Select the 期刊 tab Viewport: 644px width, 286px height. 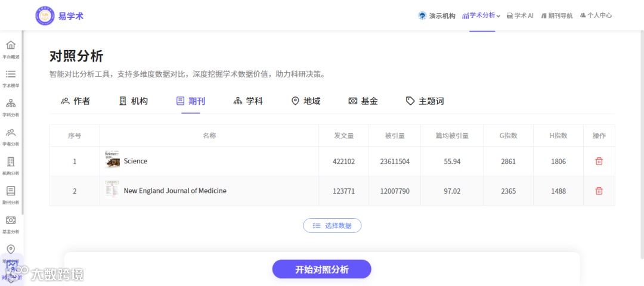191,101
